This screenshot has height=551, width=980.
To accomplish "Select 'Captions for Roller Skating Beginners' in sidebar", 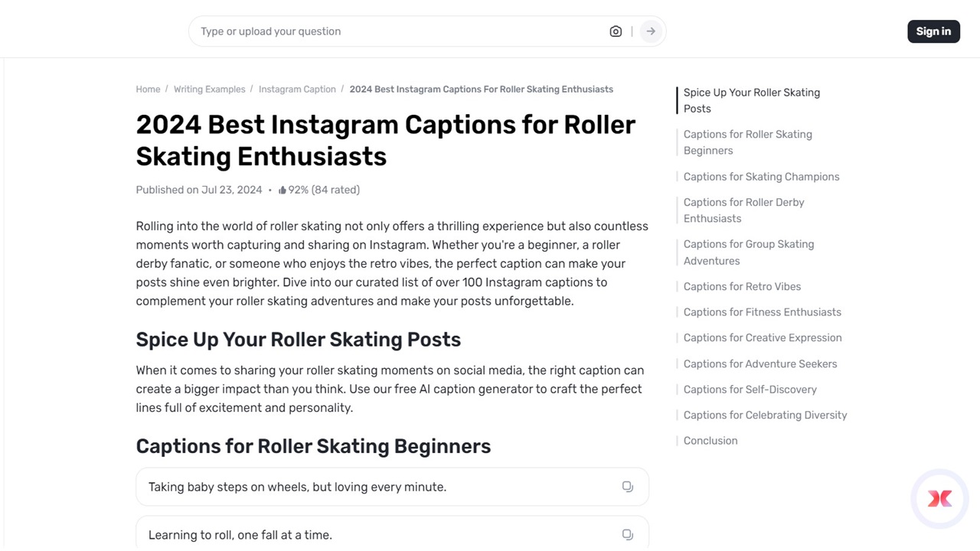I will click(x=747, y=142).
